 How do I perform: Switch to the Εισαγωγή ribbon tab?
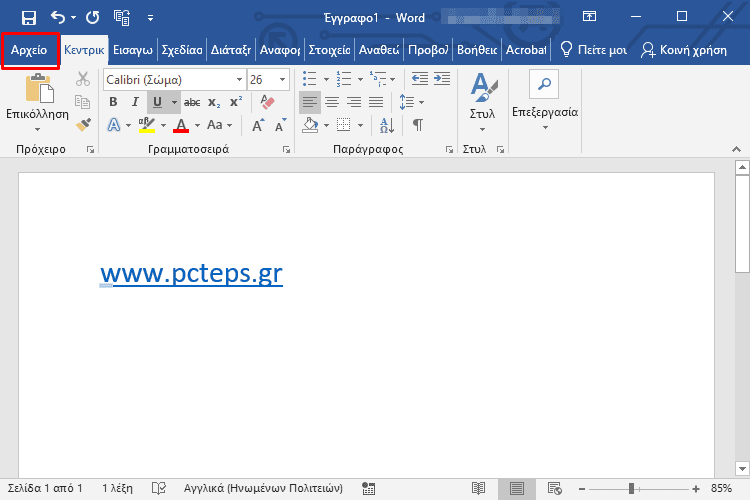pyautogui.click(x=132, y=50)
